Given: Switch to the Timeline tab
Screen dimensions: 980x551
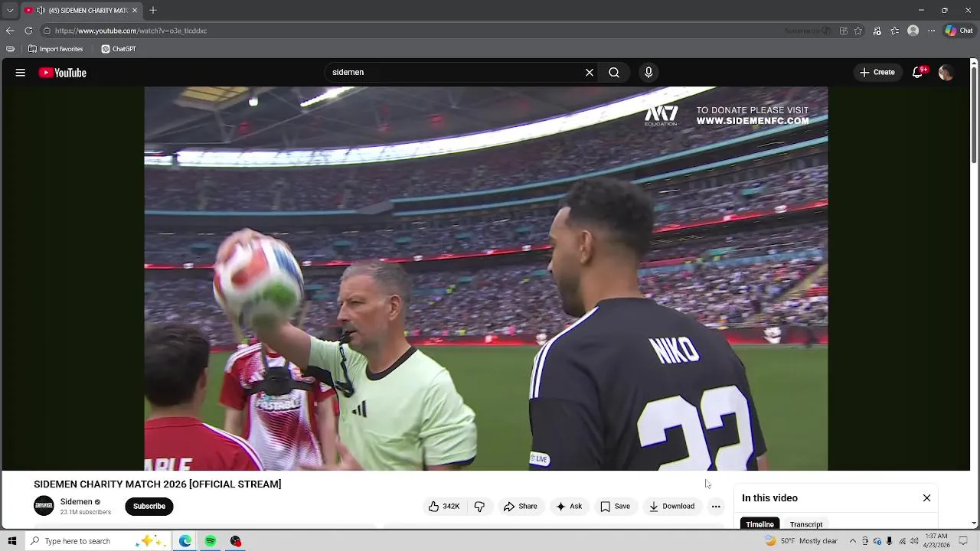Looking at the screenshot, I should [x=759, y=524].
